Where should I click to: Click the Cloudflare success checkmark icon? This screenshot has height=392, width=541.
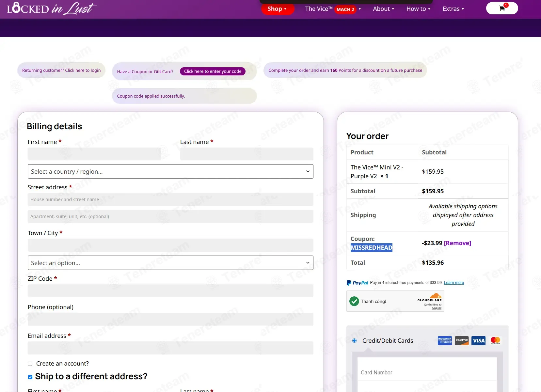[354, 301]
